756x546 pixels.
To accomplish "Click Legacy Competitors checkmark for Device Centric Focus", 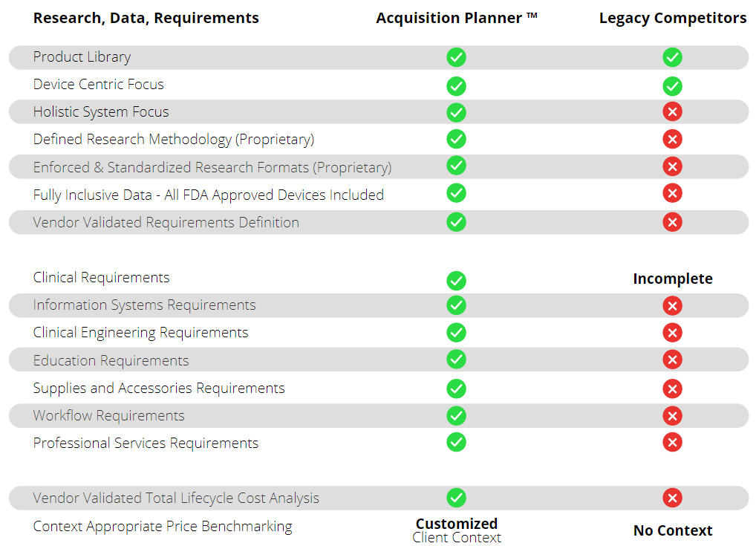I will click(672, 86).
